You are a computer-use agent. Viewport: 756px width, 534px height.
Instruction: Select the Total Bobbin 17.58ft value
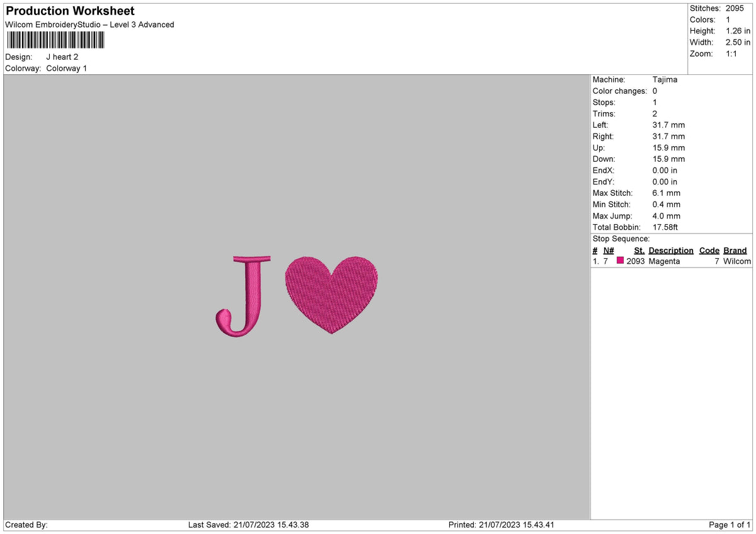click(x=665, y=227)
